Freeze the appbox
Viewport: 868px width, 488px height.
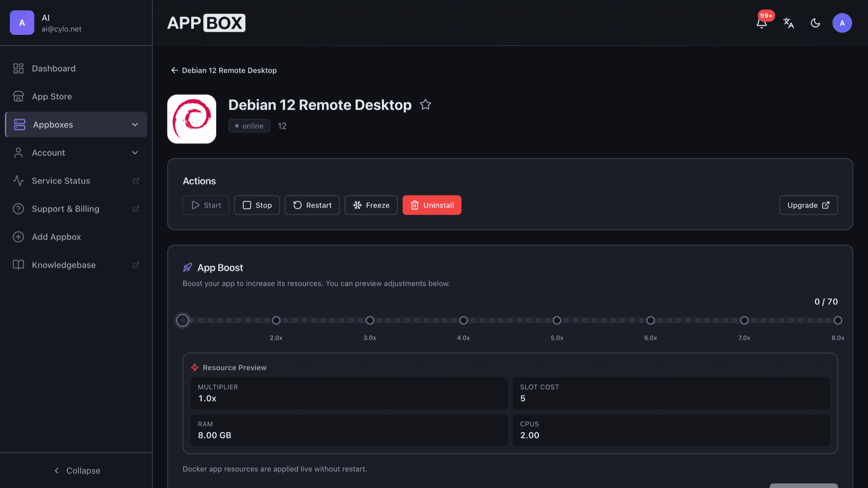[371, 205]
